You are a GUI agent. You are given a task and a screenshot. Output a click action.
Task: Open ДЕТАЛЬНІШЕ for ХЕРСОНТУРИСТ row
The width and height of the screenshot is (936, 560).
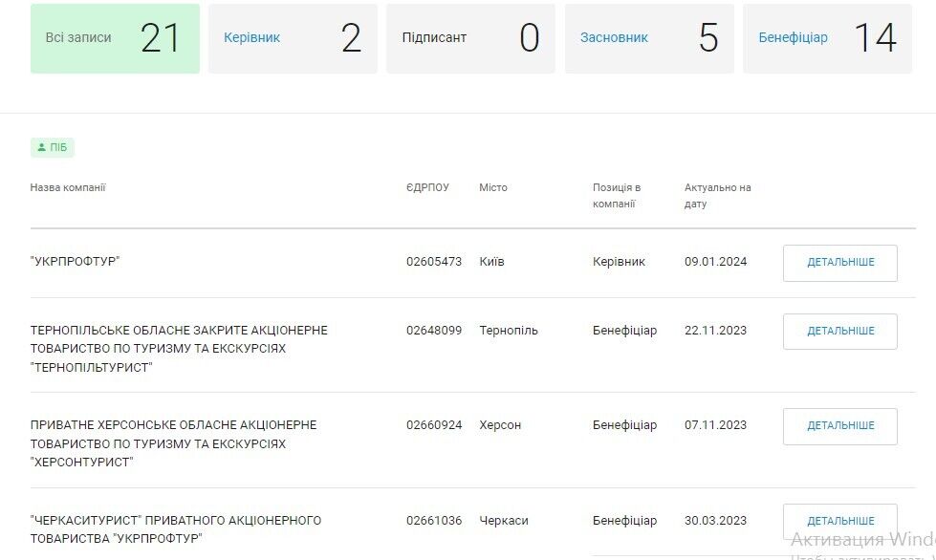pyautogui.click(x=839, y=426)
